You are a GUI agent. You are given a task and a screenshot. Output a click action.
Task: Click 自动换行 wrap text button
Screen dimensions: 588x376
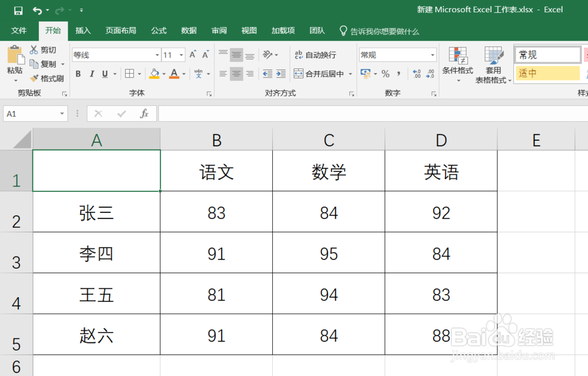[x=315, y=55]
